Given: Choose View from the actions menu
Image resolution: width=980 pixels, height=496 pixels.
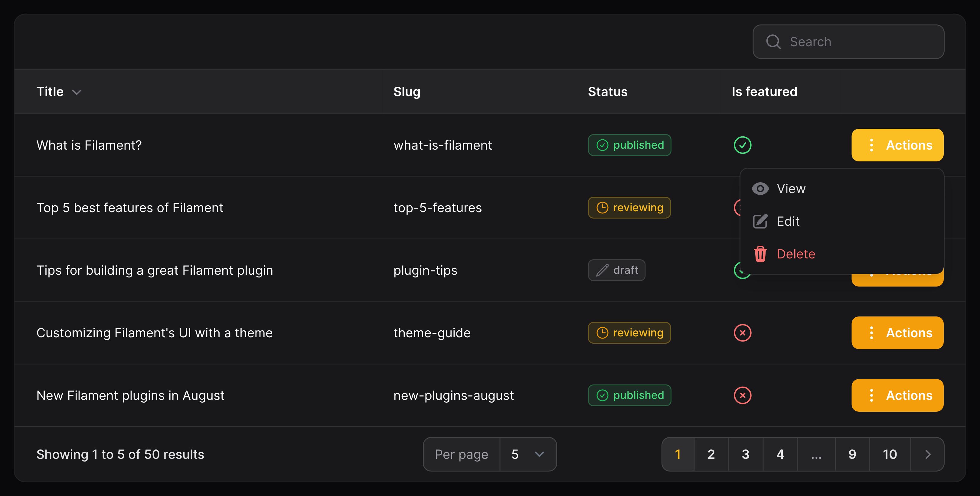Looking at the screenshot, I should tap(841, 189).
